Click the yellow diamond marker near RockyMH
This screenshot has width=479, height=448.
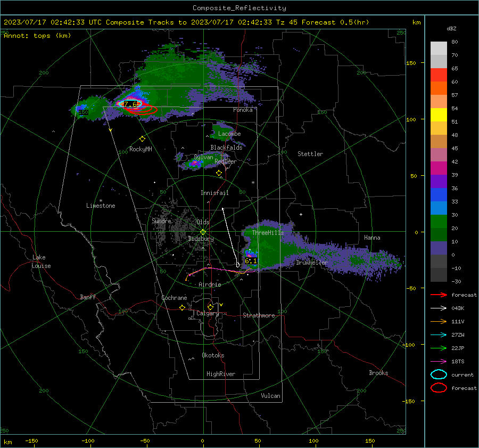142,139
